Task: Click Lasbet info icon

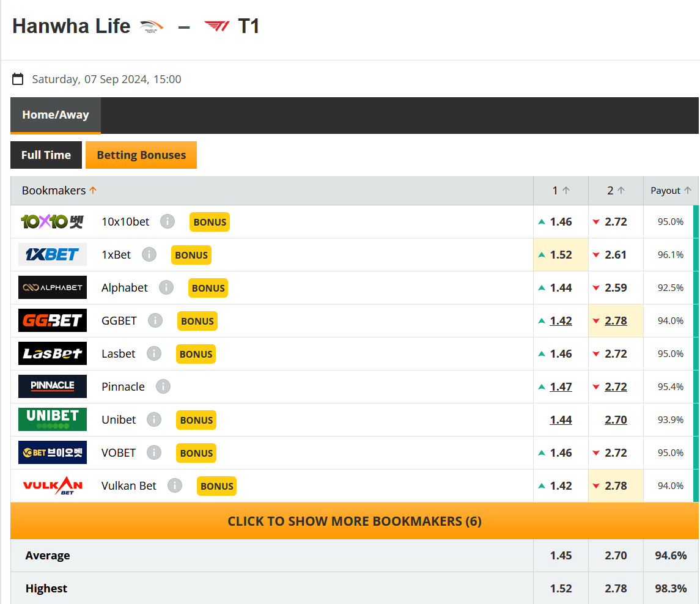Action: coord(154,353)
